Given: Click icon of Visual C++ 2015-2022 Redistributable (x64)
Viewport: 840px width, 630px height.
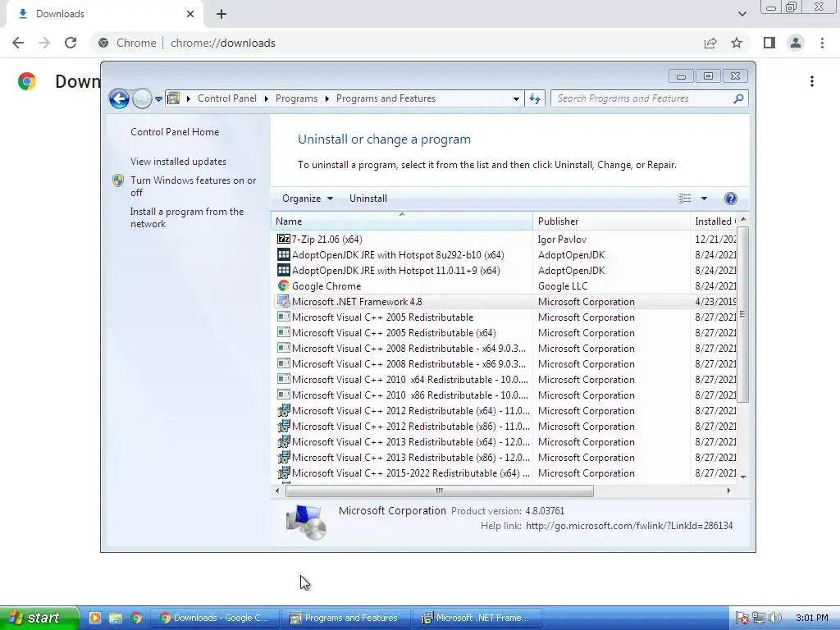Looking at the screenshot, I should (283, 472).
